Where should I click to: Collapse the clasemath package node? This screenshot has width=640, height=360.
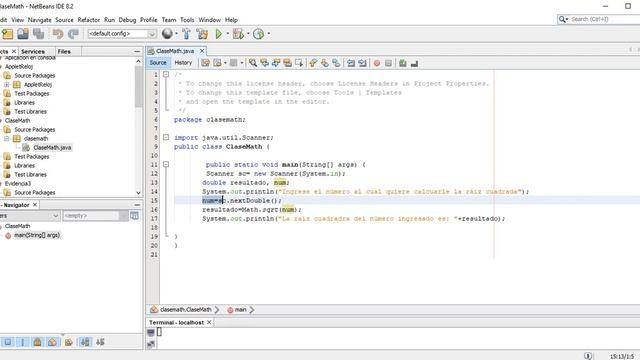(x=7, y=138)
